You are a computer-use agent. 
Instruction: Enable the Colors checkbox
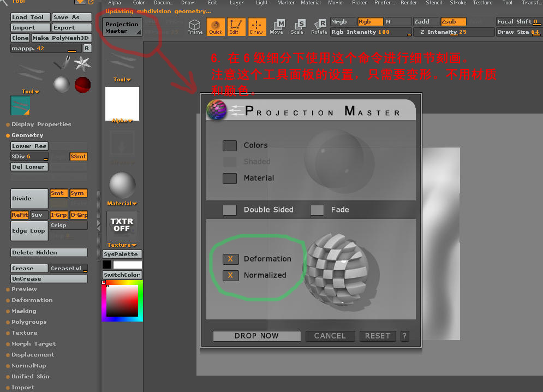coord(230,146)
